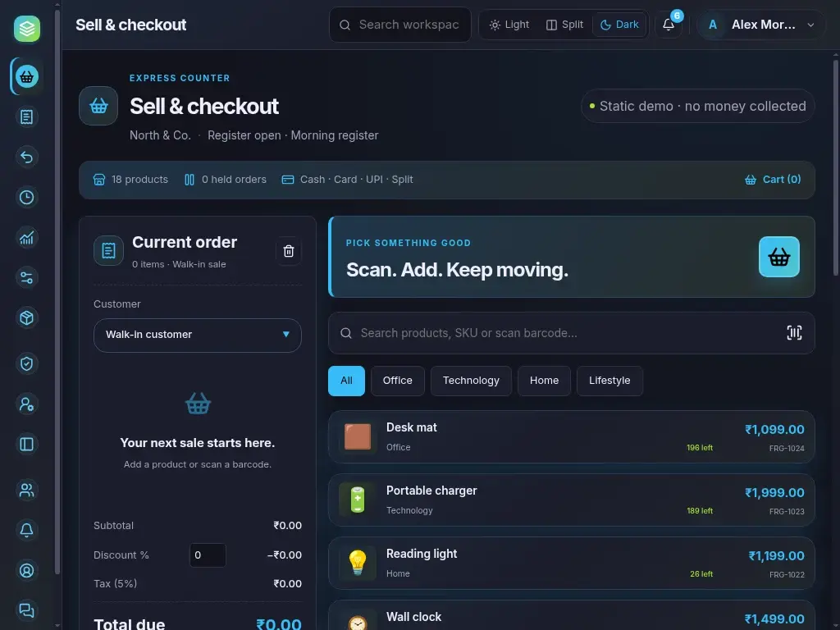Add Desk mat to the order
840x630 pixels.
coord(572,436)
